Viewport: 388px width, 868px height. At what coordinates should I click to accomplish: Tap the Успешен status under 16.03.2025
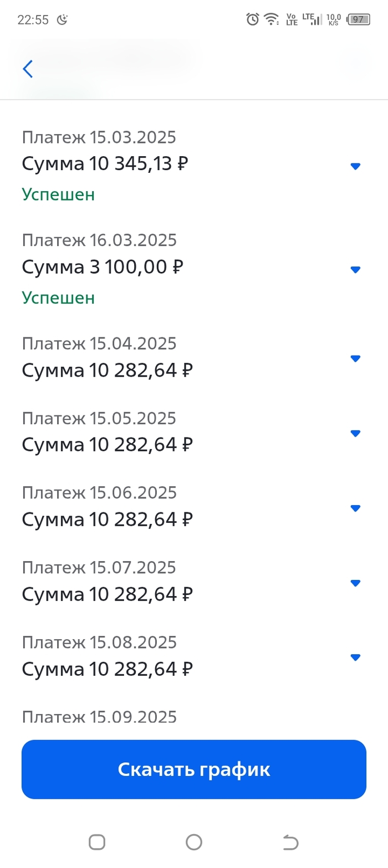click(x=58, y=298)
